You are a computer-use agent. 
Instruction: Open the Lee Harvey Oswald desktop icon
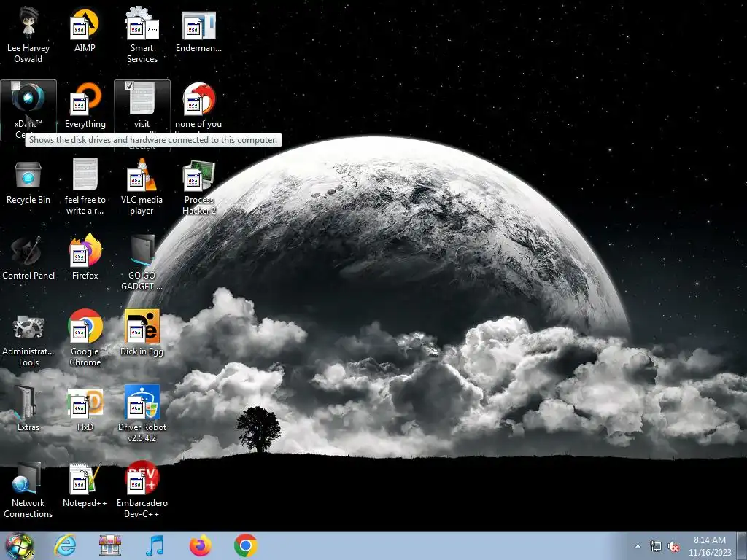(28, 35)
